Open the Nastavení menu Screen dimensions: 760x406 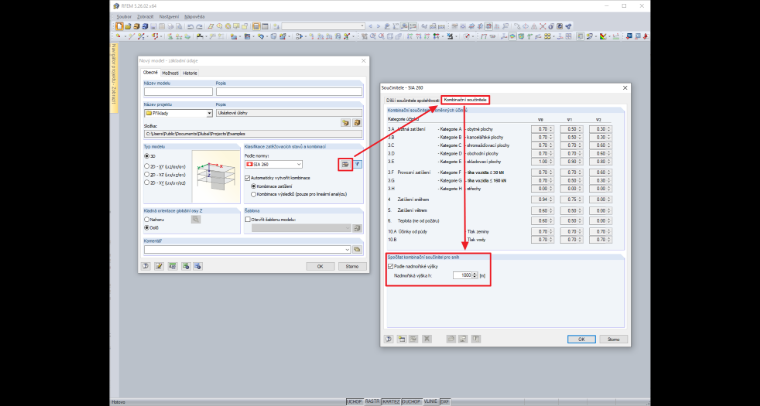[169, 16]
